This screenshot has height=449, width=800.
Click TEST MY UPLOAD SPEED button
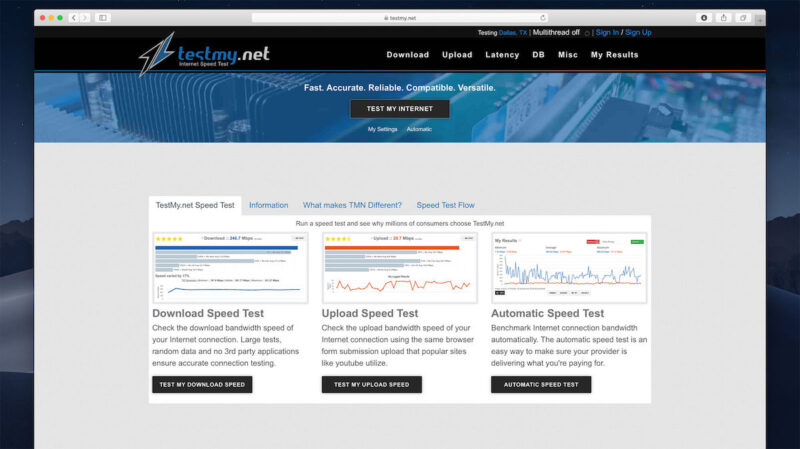371,385
